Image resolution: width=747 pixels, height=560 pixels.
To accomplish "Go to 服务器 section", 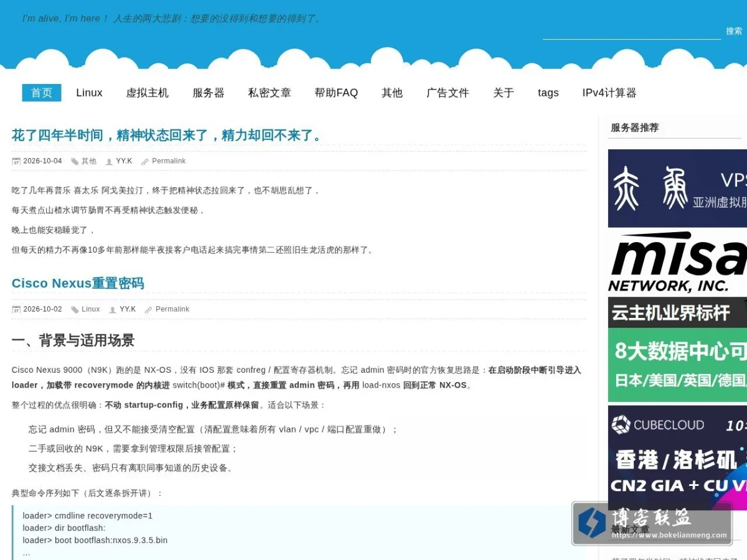I will [209, 93].
